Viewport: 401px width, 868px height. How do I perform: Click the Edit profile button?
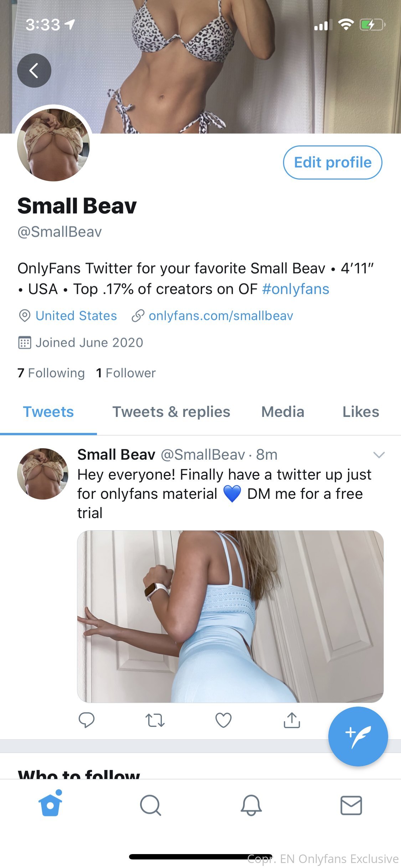[x=333, y=162]
